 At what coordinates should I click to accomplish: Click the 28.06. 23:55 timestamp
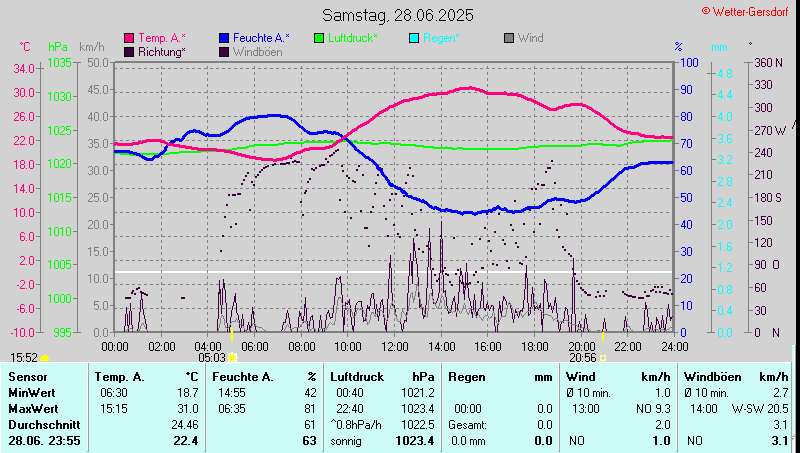coord(44,441)
